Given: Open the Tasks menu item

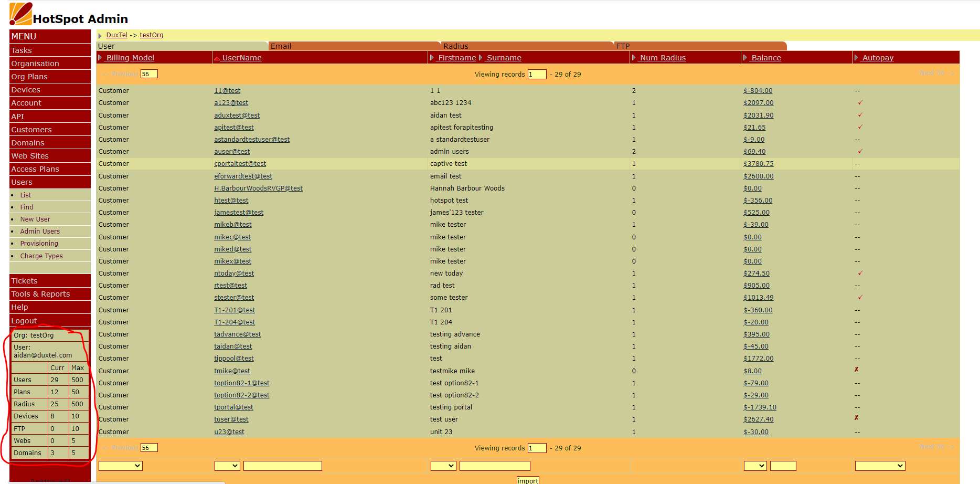Looking at the screenshot, I should pos(50,50).
